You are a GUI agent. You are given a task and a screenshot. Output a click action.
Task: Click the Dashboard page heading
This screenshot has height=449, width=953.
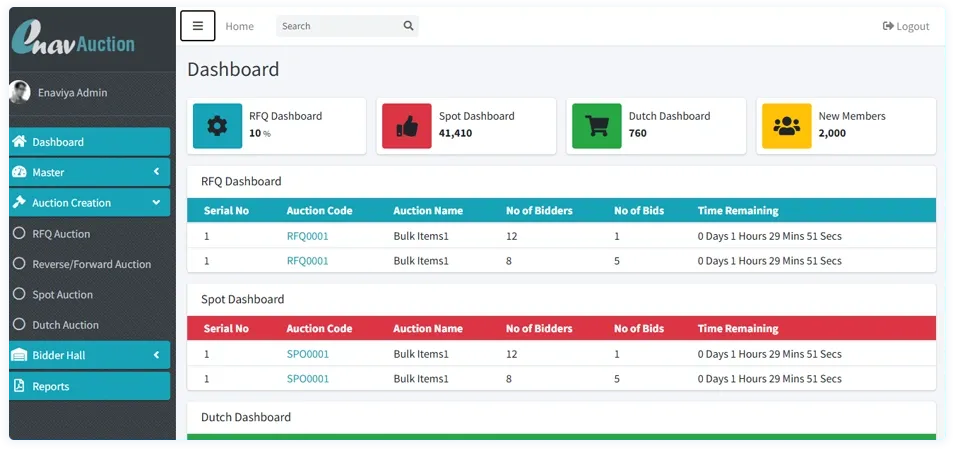click(x=233, y=69)
